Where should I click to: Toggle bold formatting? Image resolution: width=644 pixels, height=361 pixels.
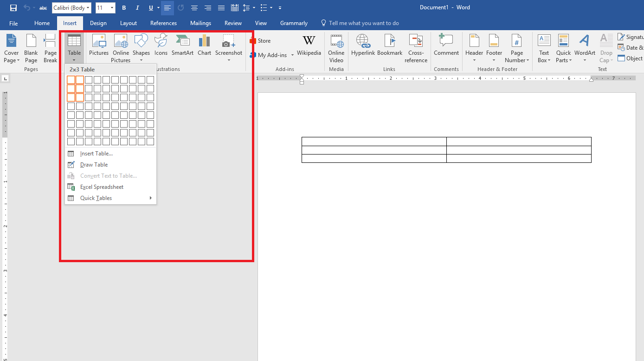coord(124,8)
